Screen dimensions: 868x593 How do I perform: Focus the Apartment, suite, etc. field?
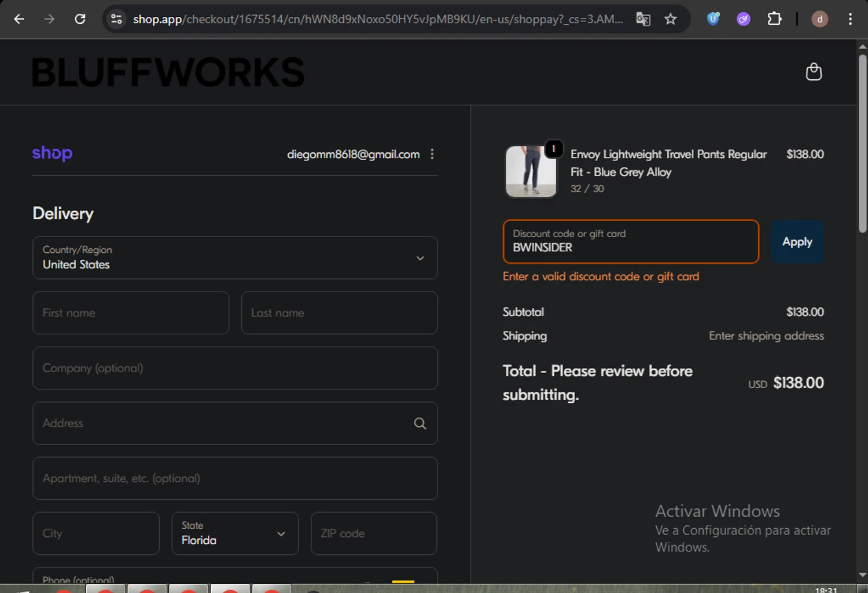(x=235, y=478)
